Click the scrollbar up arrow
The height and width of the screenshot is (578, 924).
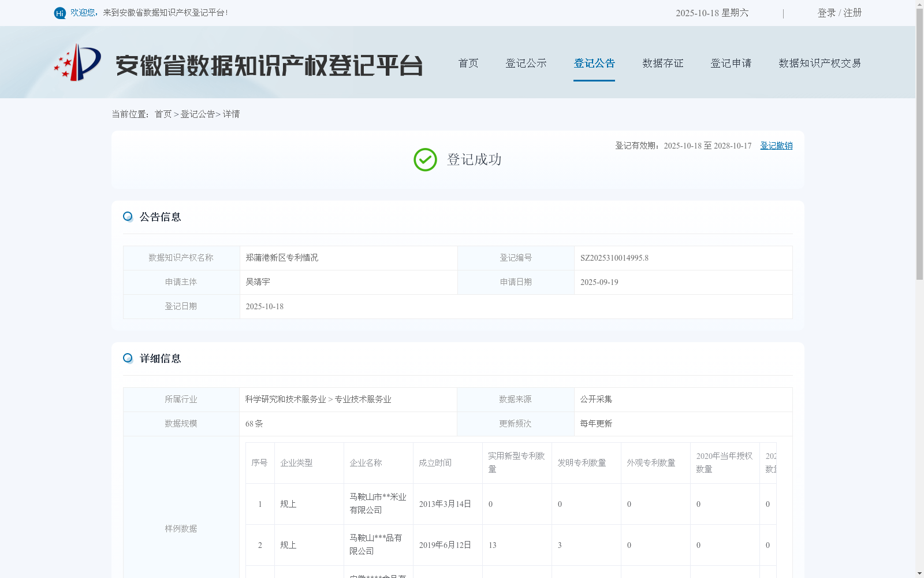point(919,4)
